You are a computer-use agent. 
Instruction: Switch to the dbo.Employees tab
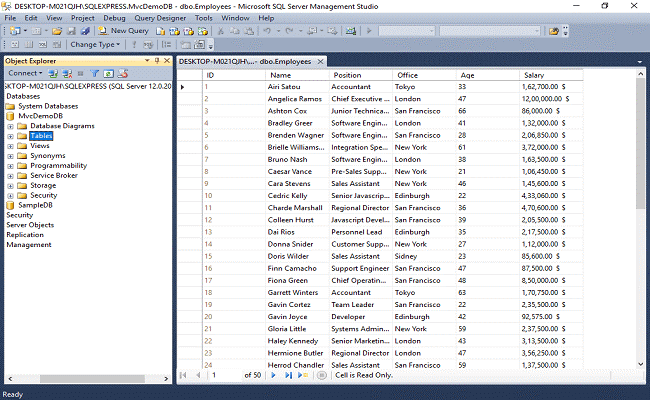(245, 61)
